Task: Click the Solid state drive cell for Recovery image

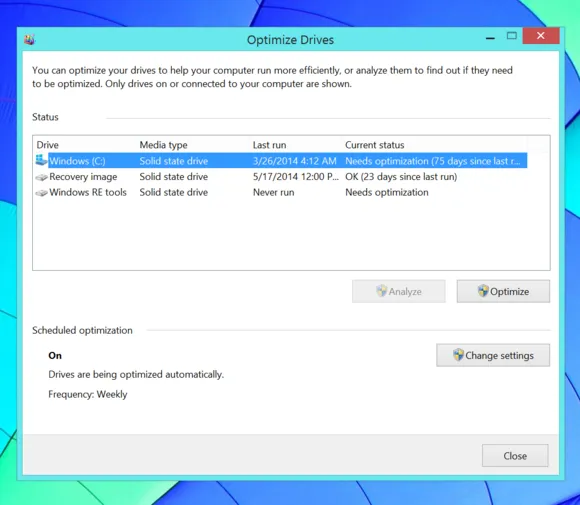Action: point(173,177)
